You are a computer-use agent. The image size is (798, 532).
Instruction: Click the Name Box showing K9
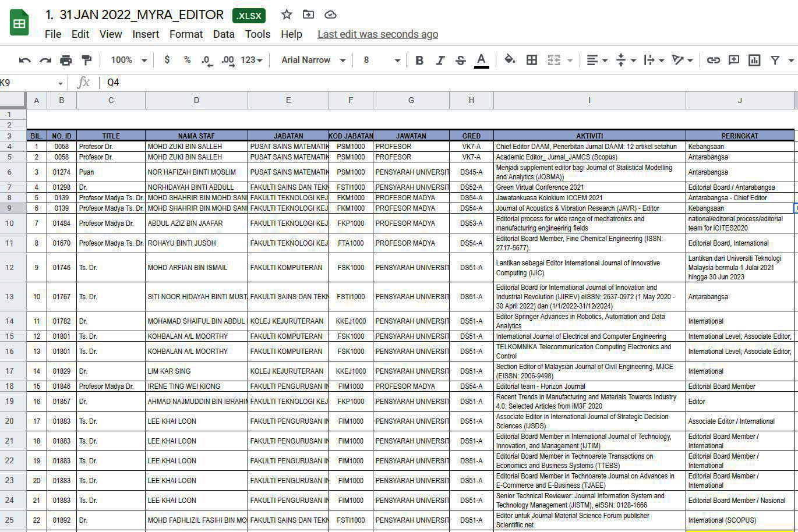coord(32,83)
